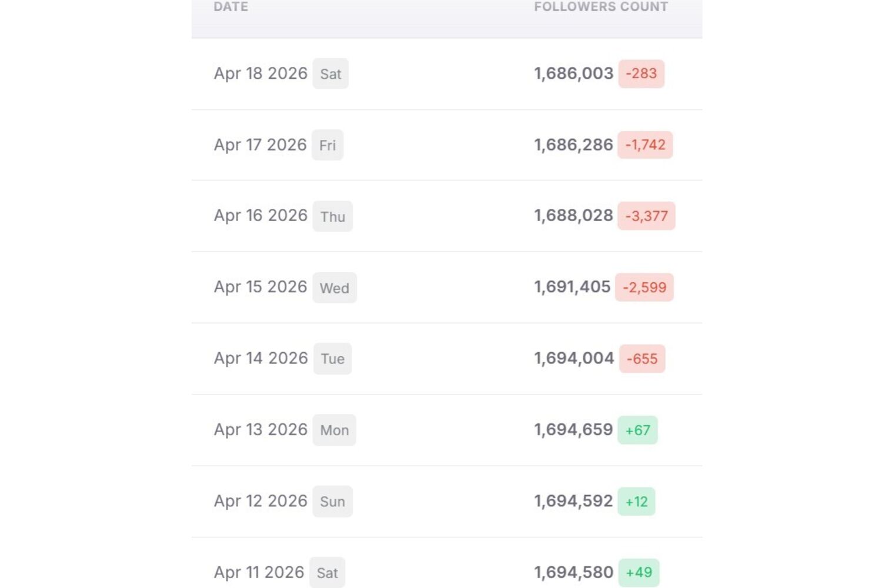Select the Apr 14 2026 date

point(260,359)
